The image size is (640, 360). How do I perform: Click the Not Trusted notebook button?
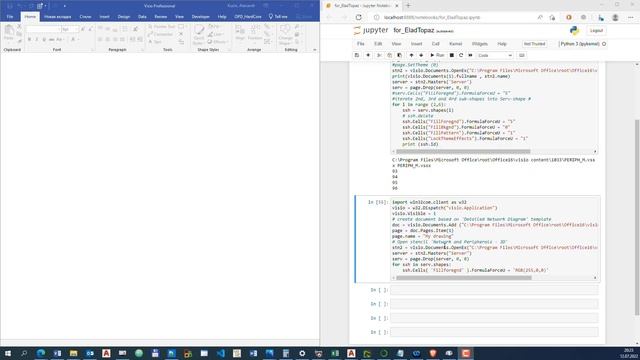point(534,44)
